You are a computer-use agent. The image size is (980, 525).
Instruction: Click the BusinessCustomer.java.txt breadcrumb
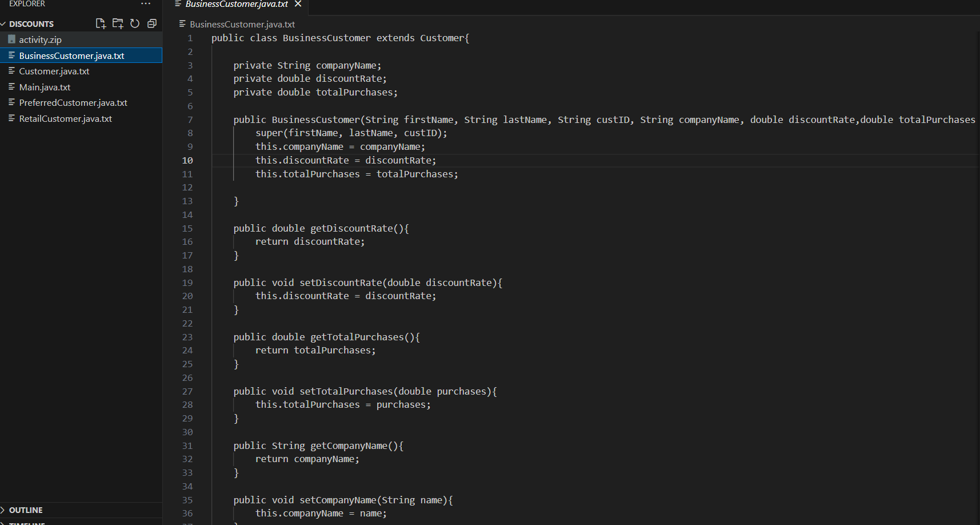[242, 24]
